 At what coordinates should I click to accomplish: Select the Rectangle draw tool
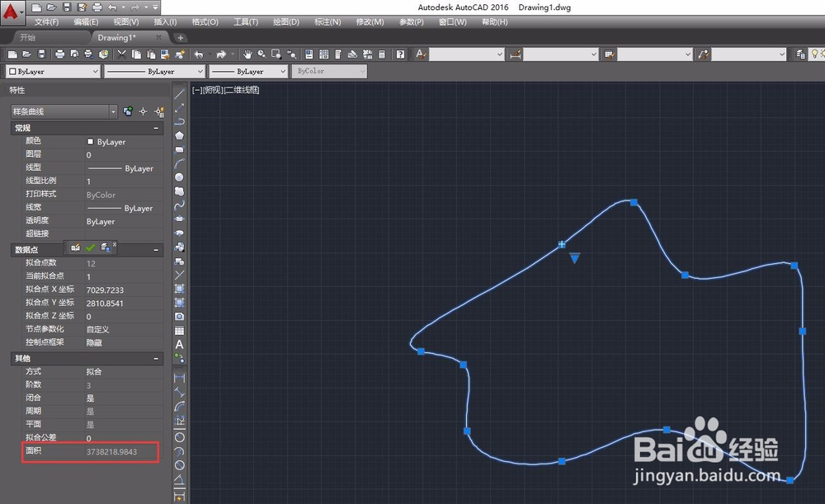click(179, 149)
